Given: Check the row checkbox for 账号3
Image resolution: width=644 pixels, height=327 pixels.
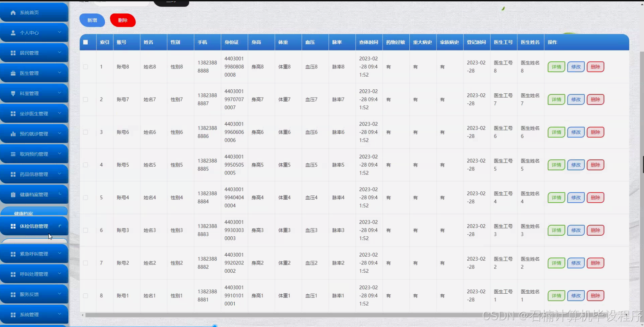Looking at the screenshot, I should tap(85, 230).
